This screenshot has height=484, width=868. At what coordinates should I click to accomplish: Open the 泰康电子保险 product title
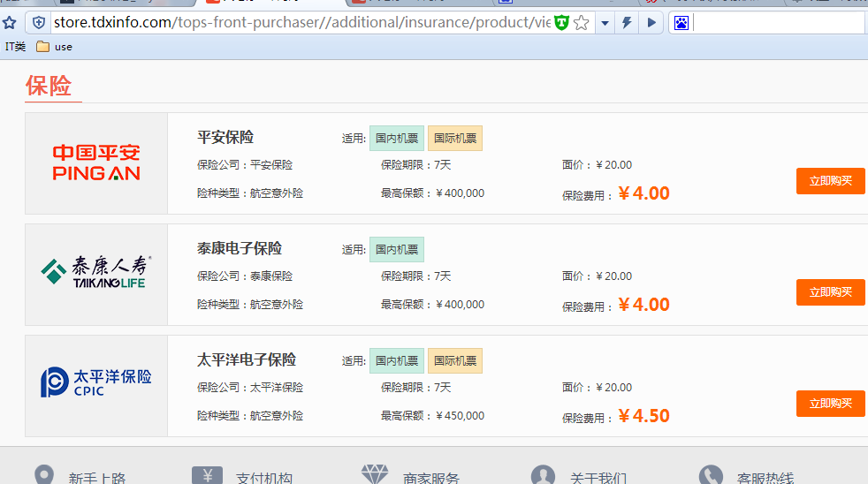pos(240,248)
